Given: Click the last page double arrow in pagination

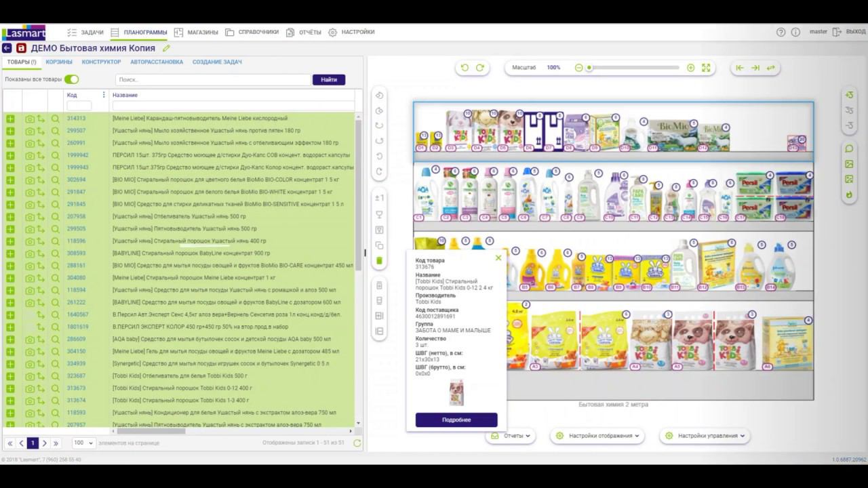Looking at the screenshot, I should coord(56,443).
